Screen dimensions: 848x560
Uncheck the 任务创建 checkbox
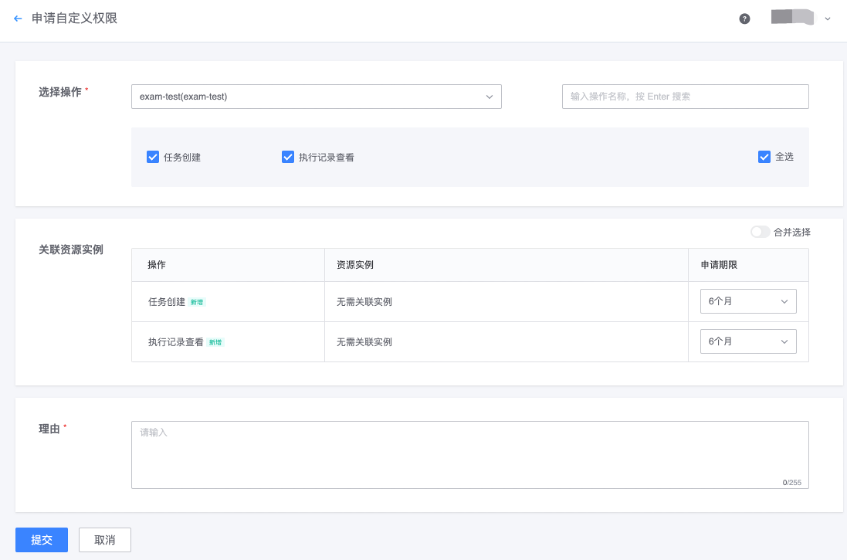(153, 157)
